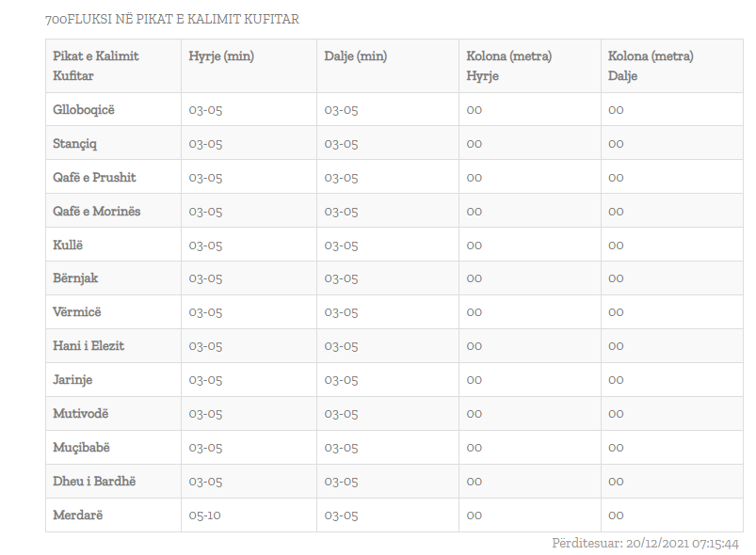The height and width of the screenshot is (555, 756).
Task: Click the Glloboqicë row name
Action: click(x=84, y=110)
